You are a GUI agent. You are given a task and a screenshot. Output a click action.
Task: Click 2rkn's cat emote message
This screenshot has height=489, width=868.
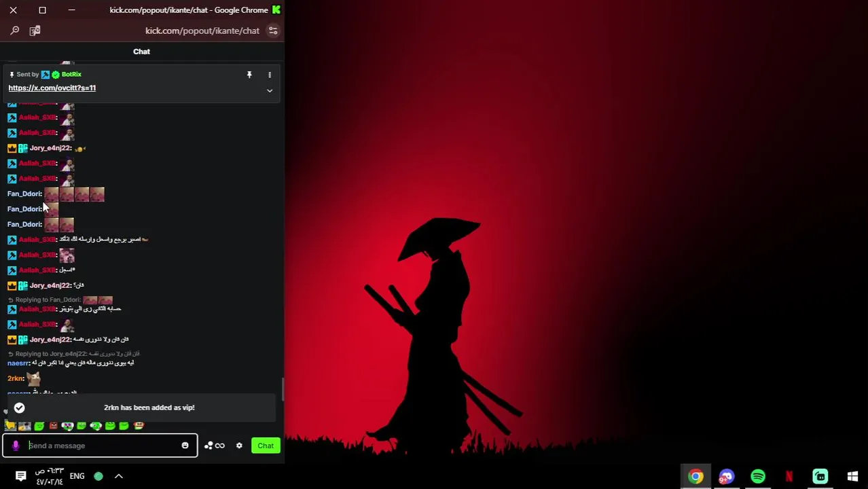[33, 378]
